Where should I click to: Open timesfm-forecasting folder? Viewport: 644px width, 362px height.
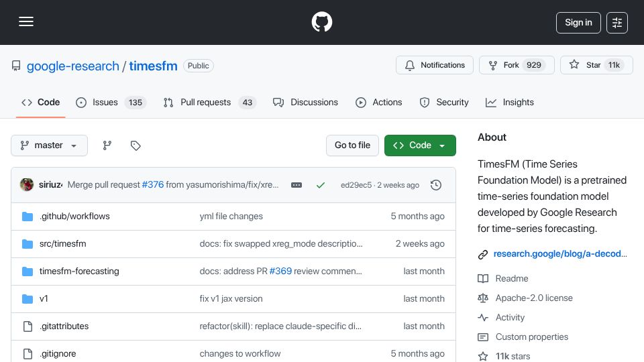pyautogui.click(x=79, y=271)
